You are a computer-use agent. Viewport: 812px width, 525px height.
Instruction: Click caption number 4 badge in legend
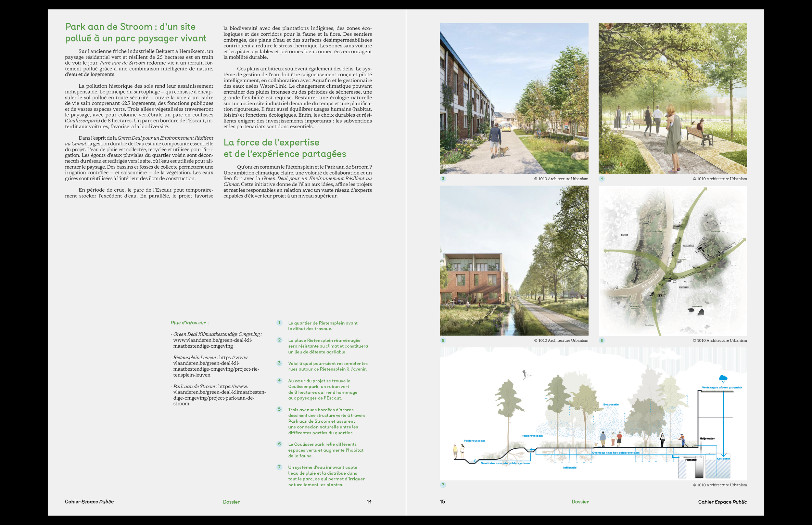(x=279, y=380)
